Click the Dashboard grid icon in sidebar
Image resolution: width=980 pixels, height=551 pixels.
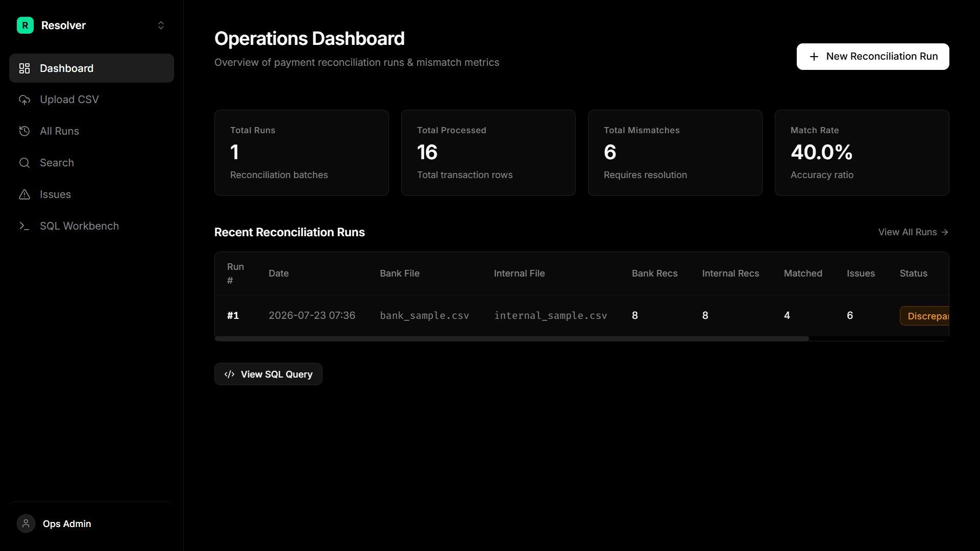pyautogui.click(x=24, y=68)
